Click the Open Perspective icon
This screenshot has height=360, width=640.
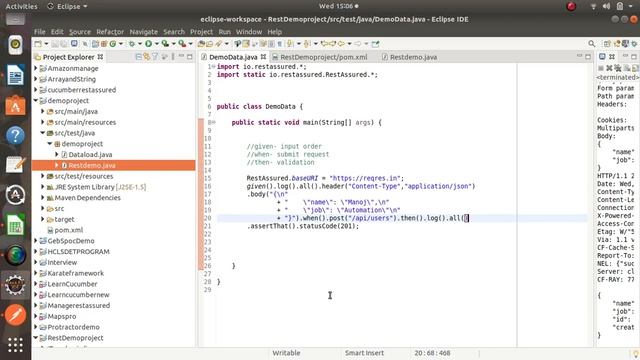coord(607,44)
